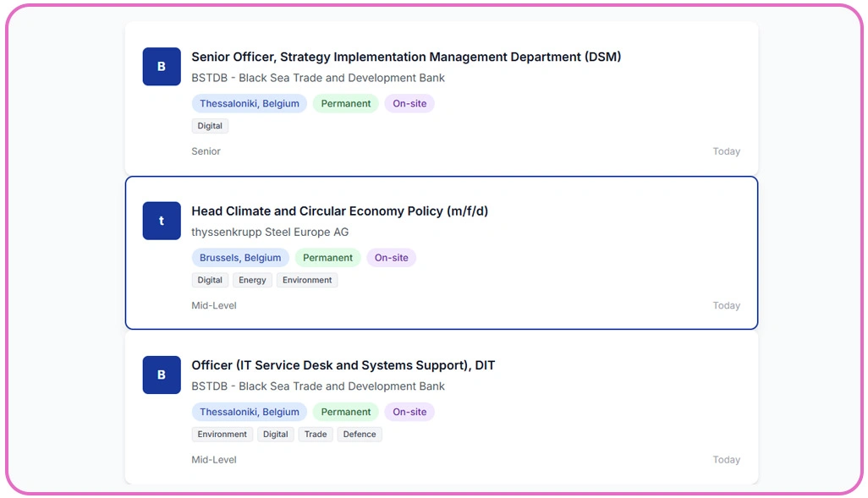Select the Thessaloniki, Belgium location tag
868x498 pixels.
pos(249,103)
